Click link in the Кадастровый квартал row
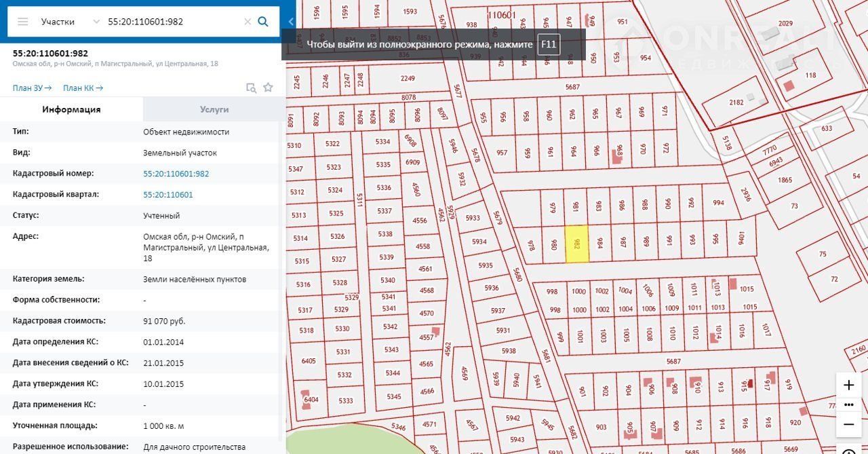Viewport: 868px width, 454px height. (167, 195)
